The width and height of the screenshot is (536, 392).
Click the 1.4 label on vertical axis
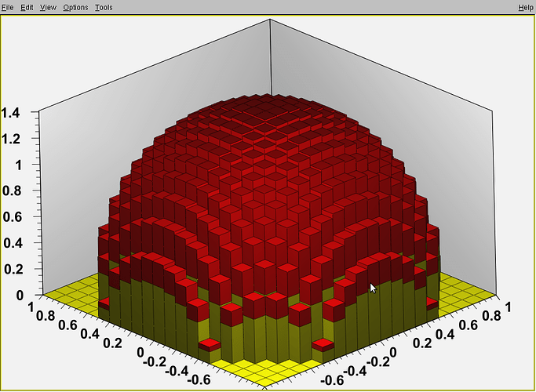point(11,113)
